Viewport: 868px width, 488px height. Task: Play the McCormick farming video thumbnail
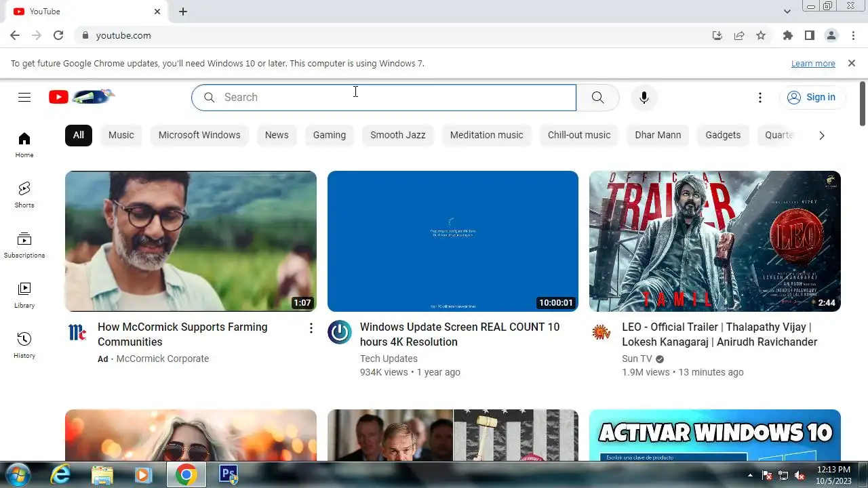191,241
